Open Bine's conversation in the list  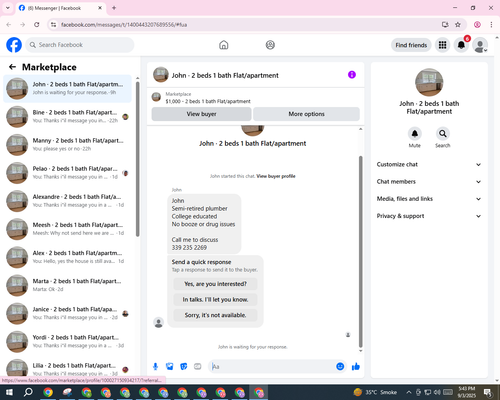67,117
